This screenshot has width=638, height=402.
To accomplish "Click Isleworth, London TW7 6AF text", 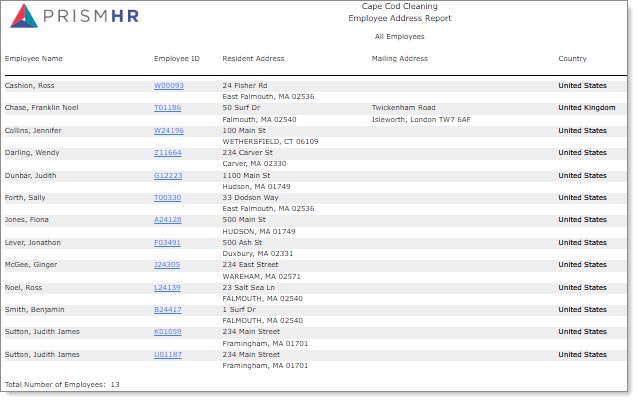I will pos(421,120).
